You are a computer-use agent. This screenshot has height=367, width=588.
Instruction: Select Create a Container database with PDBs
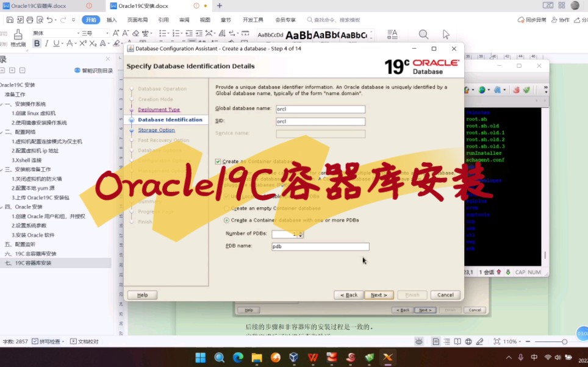pos(226,220)
